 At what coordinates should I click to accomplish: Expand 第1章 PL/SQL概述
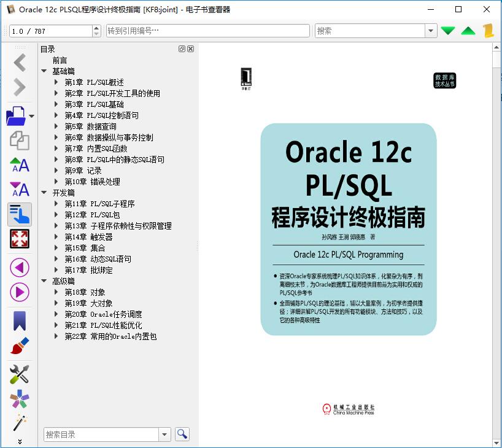tap(56, 82)
